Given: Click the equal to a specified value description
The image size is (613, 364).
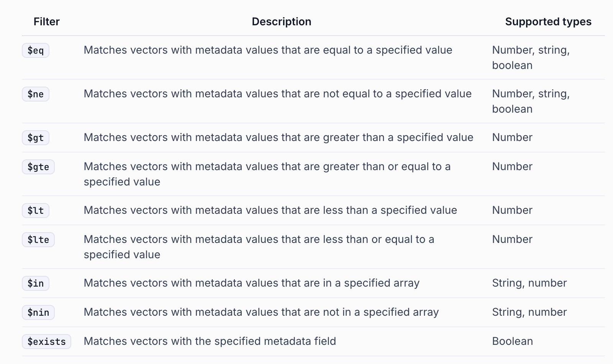Looking at the screenshot, I should click(268, 50).
